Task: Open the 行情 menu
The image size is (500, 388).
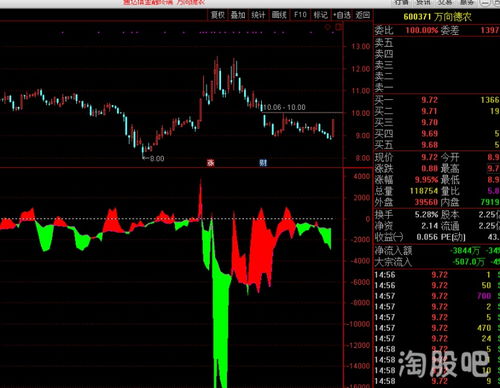Action: click(402, 2)
